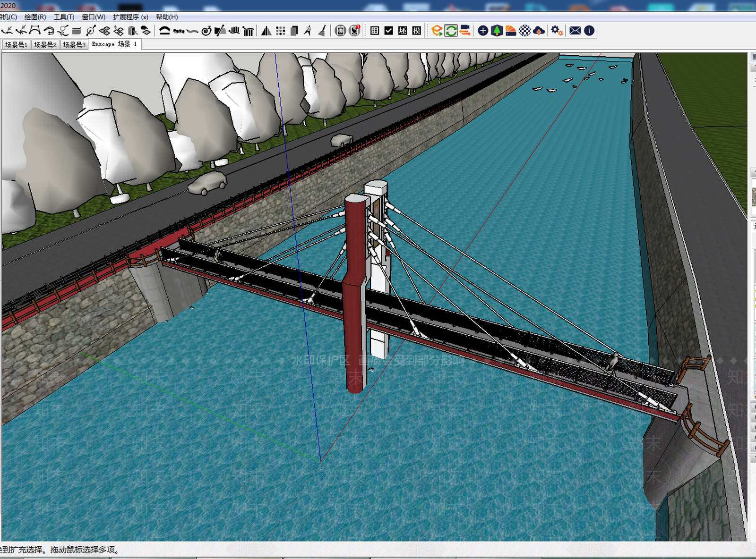Open Enscape general settings gears icon

point(557,31)
